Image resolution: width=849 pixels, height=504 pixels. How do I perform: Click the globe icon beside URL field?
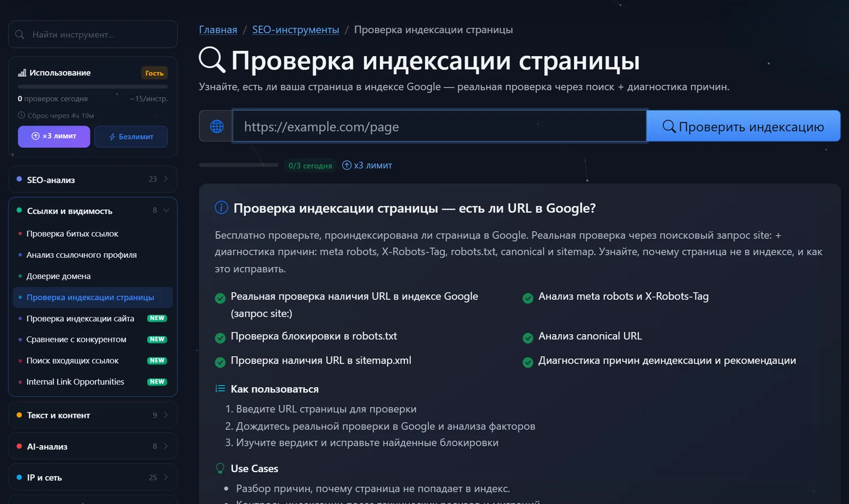pos(216,126)
